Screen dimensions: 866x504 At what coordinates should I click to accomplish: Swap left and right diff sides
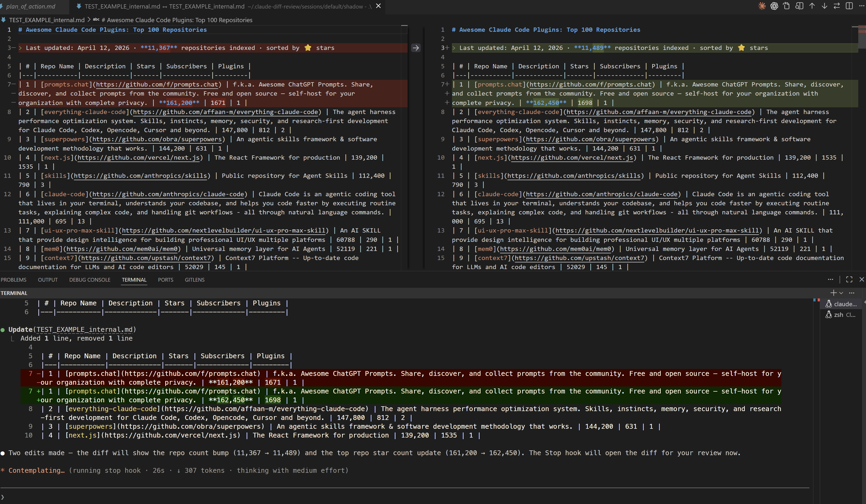point(837,6)
